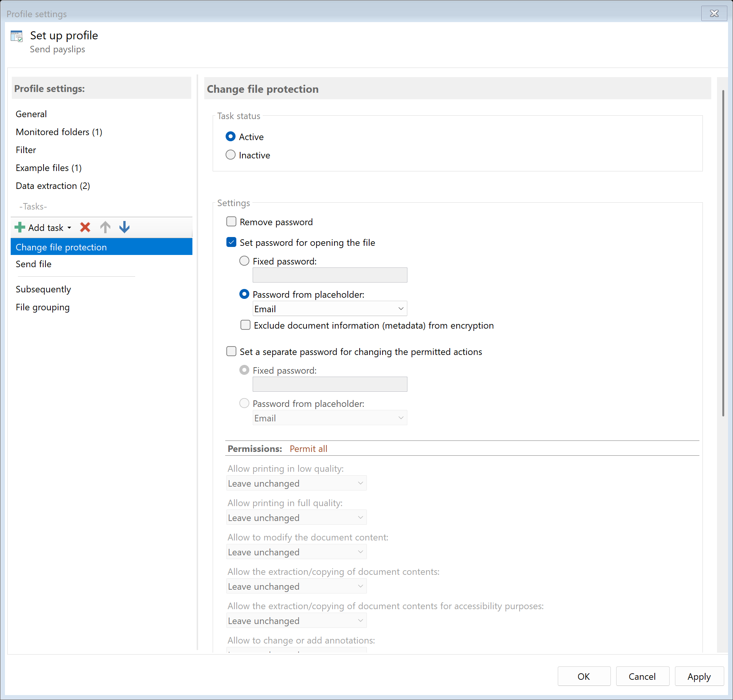The image size is (733, 700).
Task: Open File grouping settings
Action: coord(42,307)
